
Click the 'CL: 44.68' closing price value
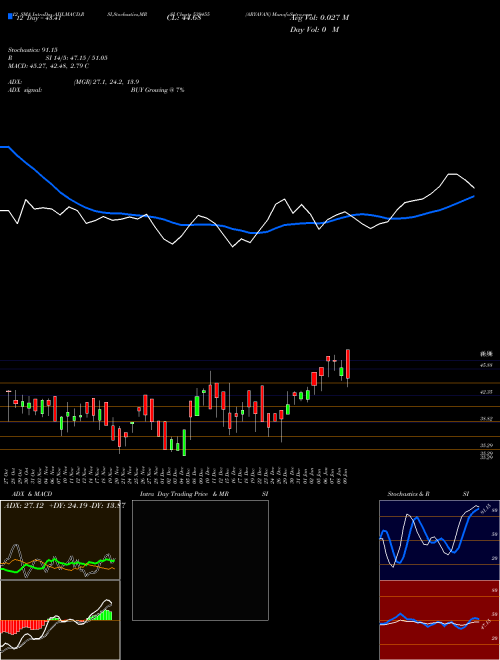point(184,18)
